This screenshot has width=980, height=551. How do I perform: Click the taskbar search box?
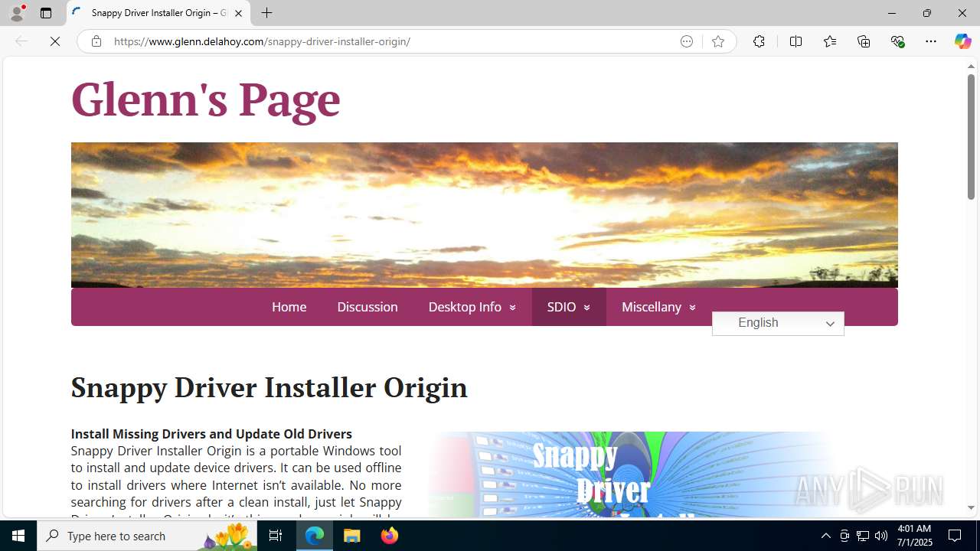point(147,536)
